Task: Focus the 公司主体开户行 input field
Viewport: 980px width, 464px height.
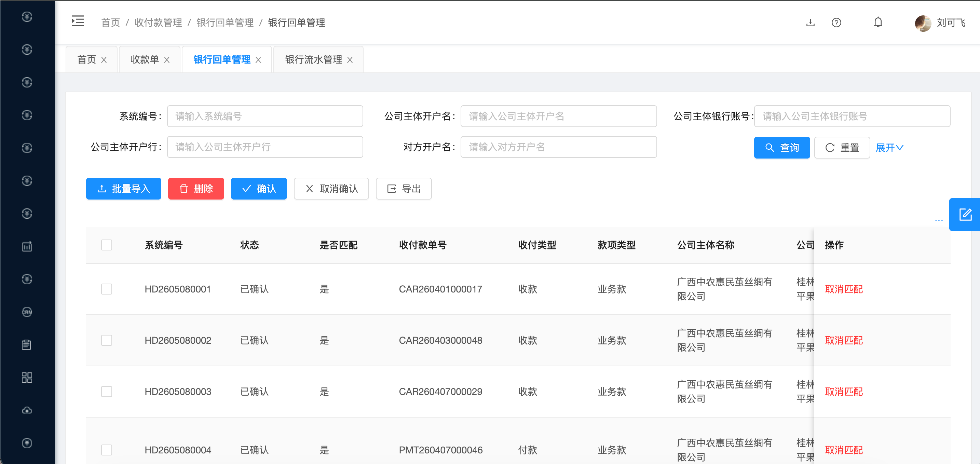Action: [x=265, y=147]
